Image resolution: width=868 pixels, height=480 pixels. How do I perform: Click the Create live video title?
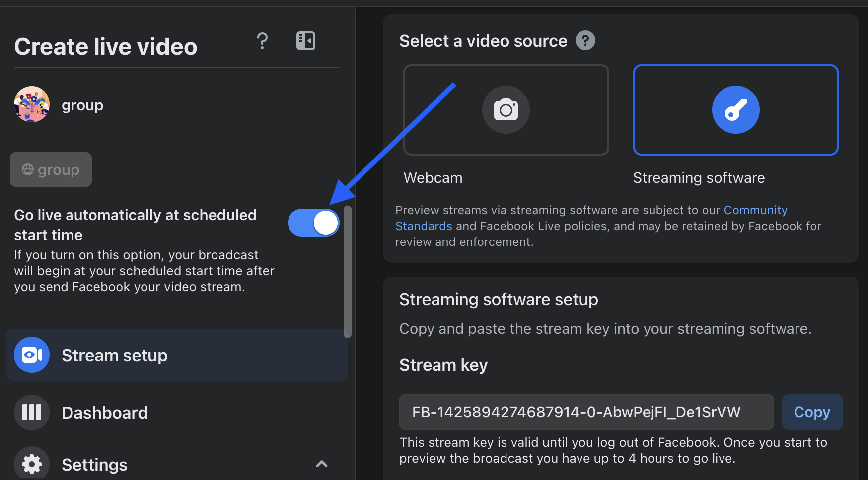point(106,47)
